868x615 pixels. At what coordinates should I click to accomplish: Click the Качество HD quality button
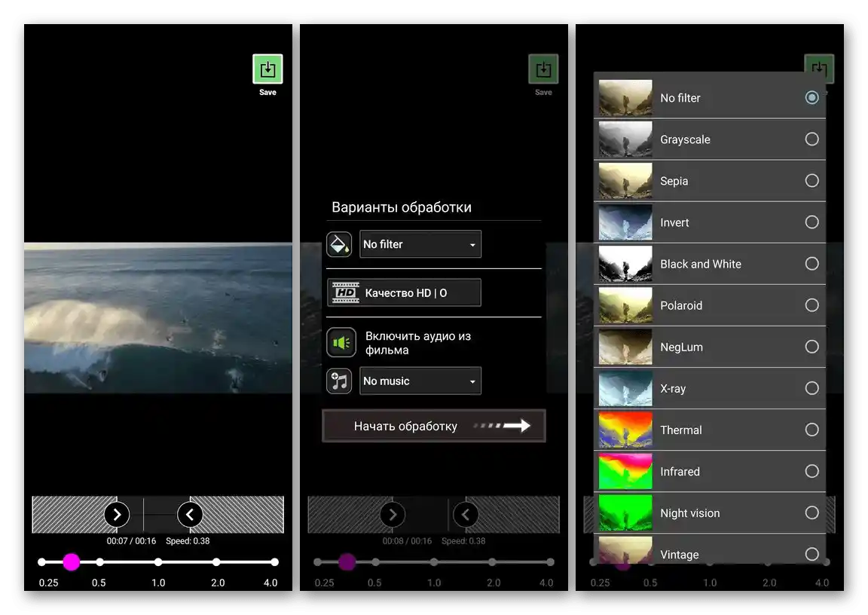[x=404, y=293]
